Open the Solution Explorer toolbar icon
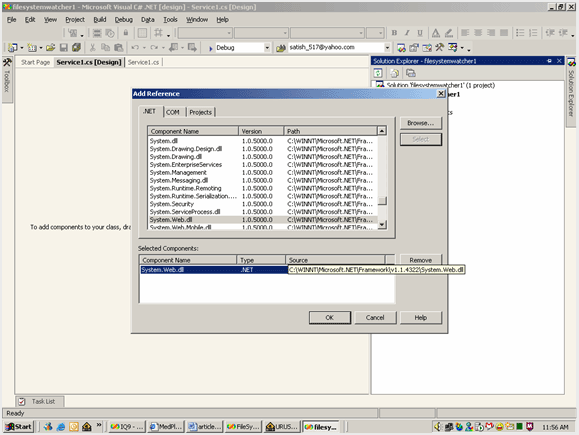The image size is (579, 435). (401, 47)
